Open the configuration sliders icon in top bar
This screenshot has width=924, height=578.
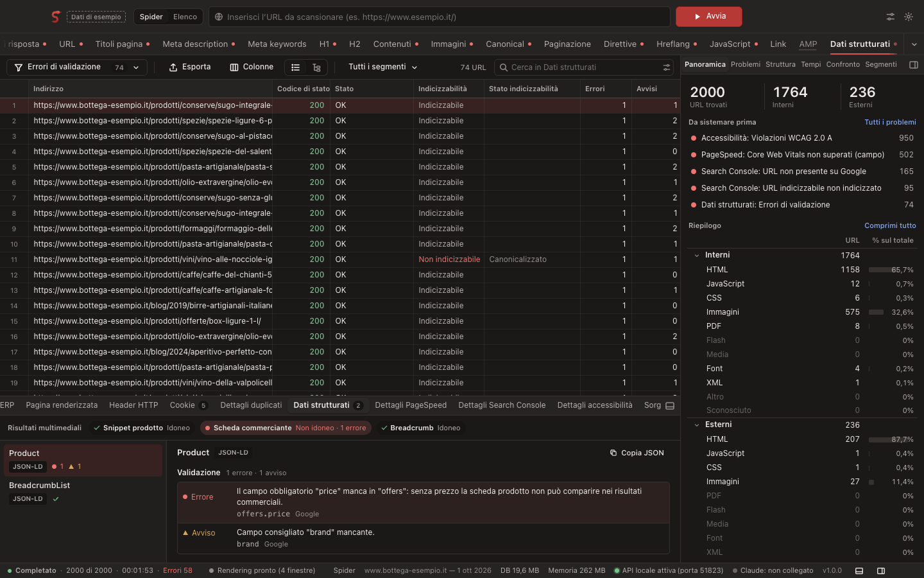[891, 17]
